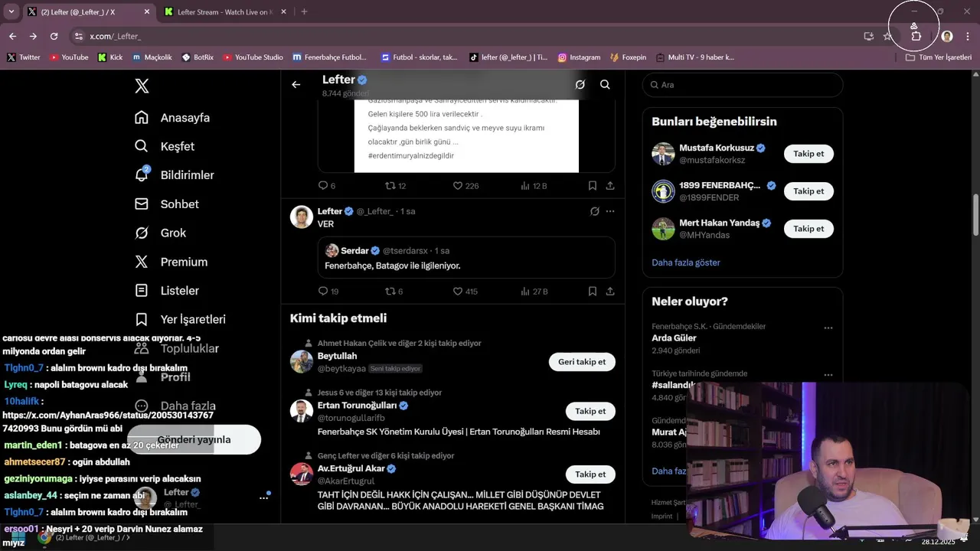Click Daha fazla göster link
This screenshot has width=980, height=551.
(x=686, y=262)
